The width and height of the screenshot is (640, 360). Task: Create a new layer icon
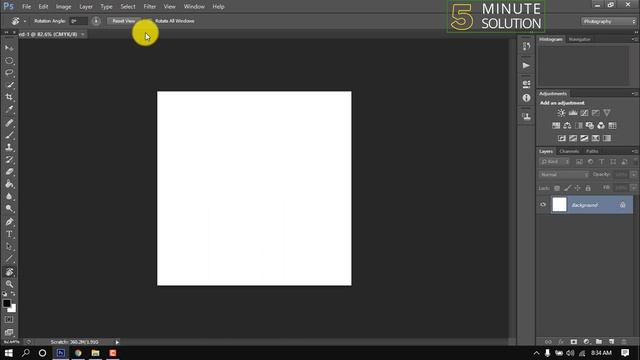(x=611, y=342)
